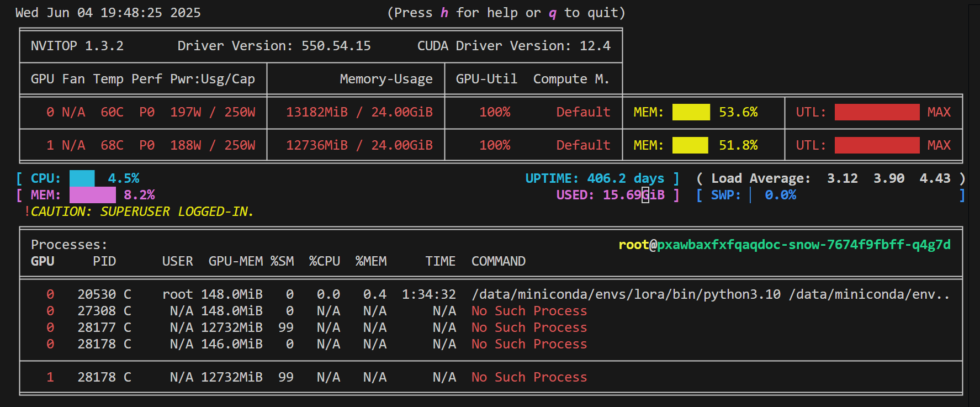Click the %CPU column header
The width and height of the screenshot is (980, 407).
pos(325,261)
